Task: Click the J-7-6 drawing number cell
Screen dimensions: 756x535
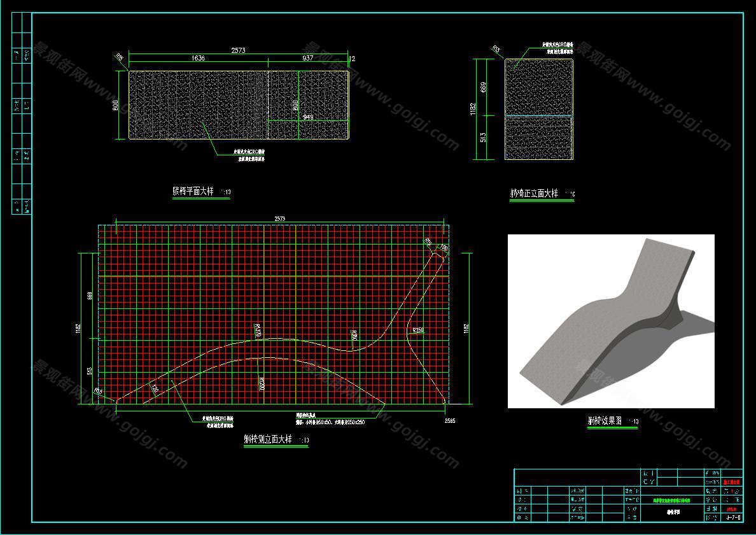Action: pyautogui.click(x=732, y=518)
